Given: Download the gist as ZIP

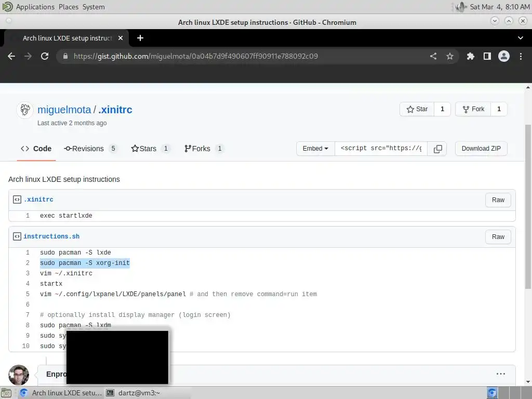Looking at the screenshot, I should (x=481, y=149).
